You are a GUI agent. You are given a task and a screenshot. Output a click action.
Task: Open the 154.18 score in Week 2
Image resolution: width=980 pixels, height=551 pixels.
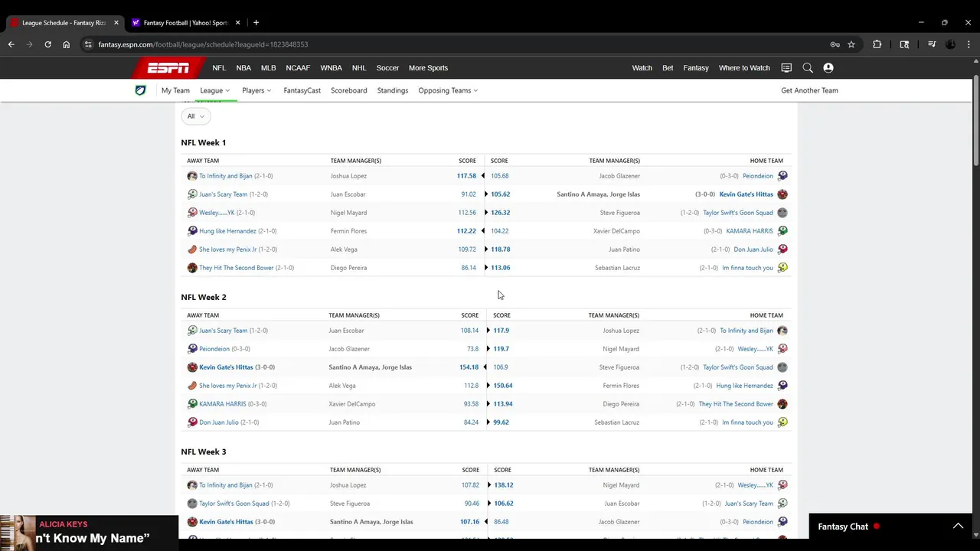click(469, 367)
